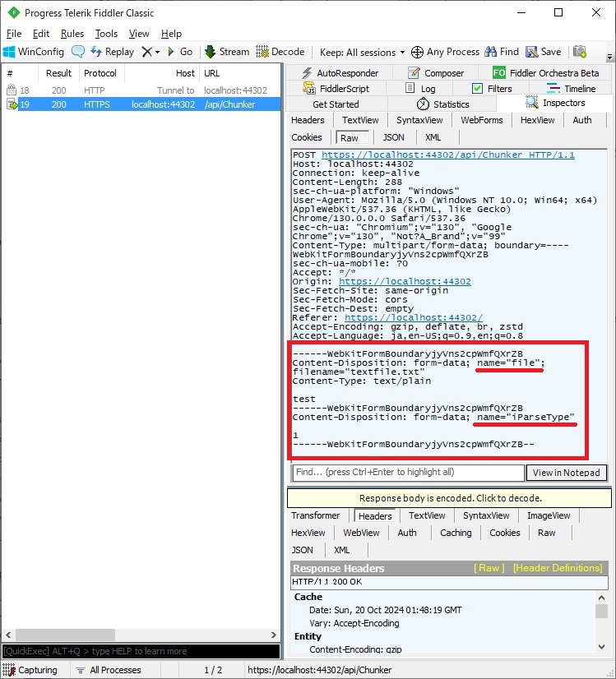Click the Origin localhost:44302 link
The width and height of the screenshot is (616, 679).
tap(405, 281)
